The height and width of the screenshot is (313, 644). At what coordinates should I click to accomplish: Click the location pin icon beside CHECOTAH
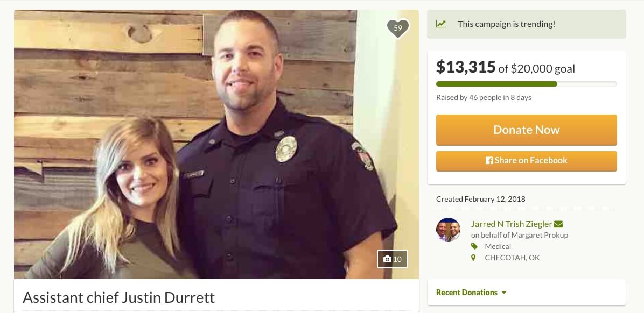(x=473, y=258)
